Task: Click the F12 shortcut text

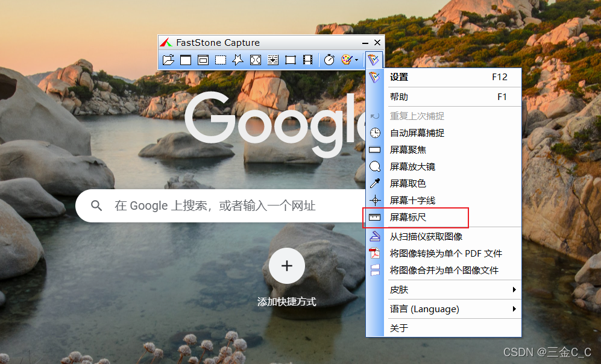Action: pos(500,77)
